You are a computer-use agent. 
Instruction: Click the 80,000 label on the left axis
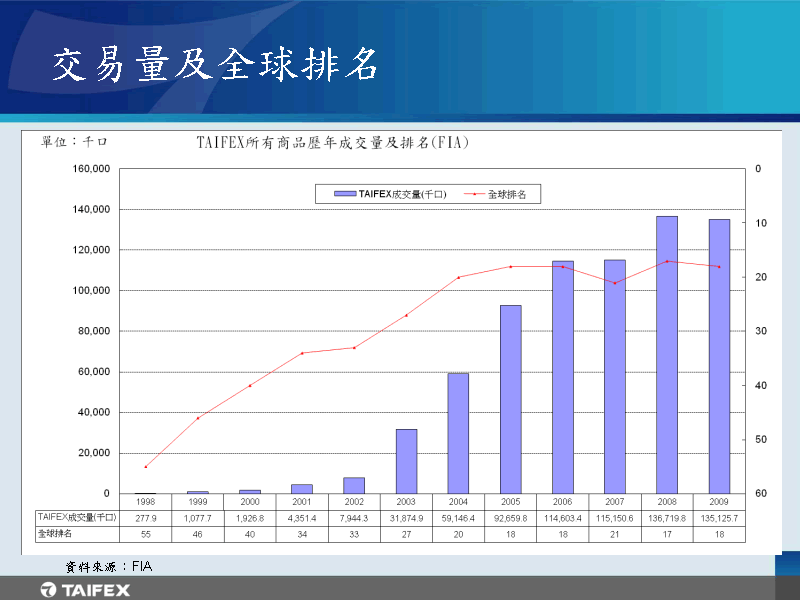pos(94,331)
